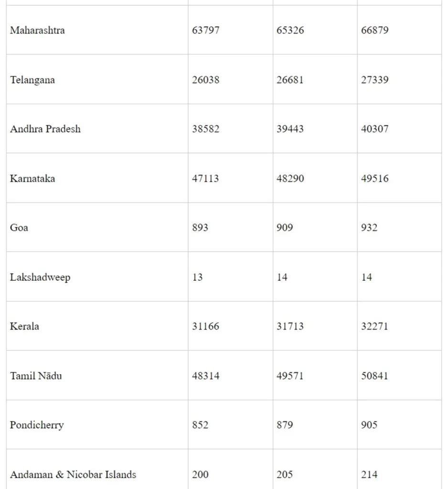Viewport: 448px width, 489px height.
Task: Select the Telangana state name cell
Action: 32,80
